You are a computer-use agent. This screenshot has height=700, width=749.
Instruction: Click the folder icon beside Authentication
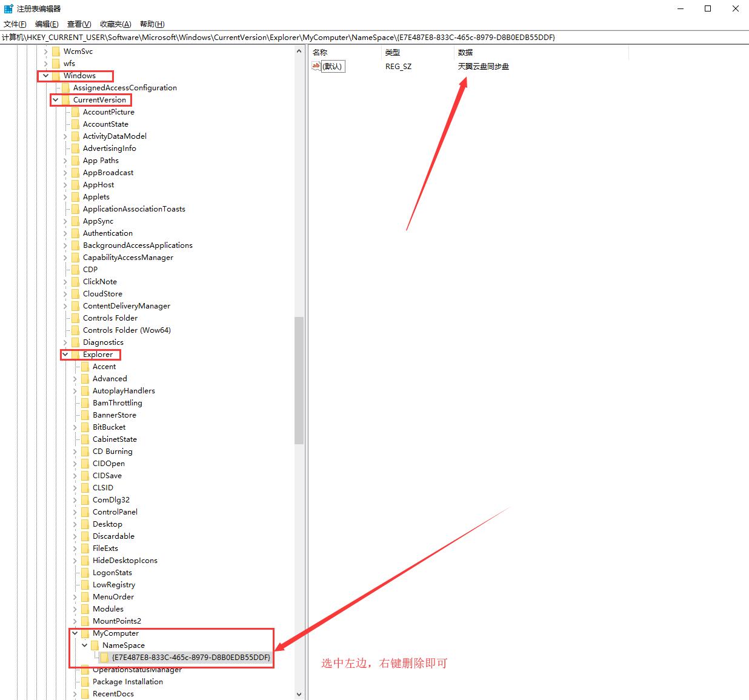[x=75, y=233]
